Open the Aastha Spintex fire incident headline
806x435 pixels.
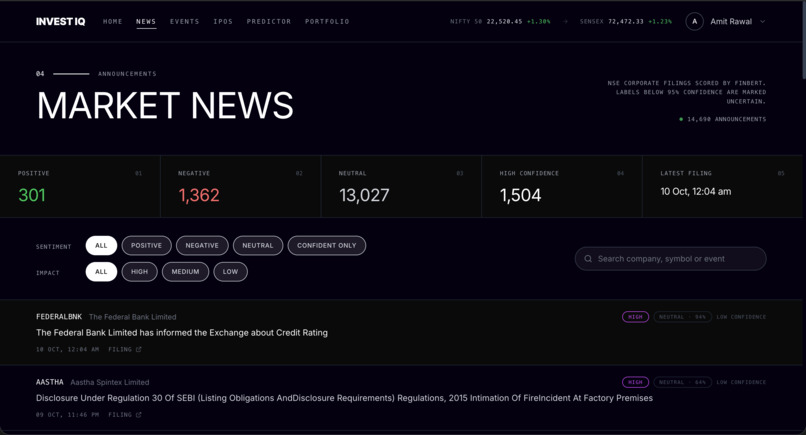(x=344, y=398)
